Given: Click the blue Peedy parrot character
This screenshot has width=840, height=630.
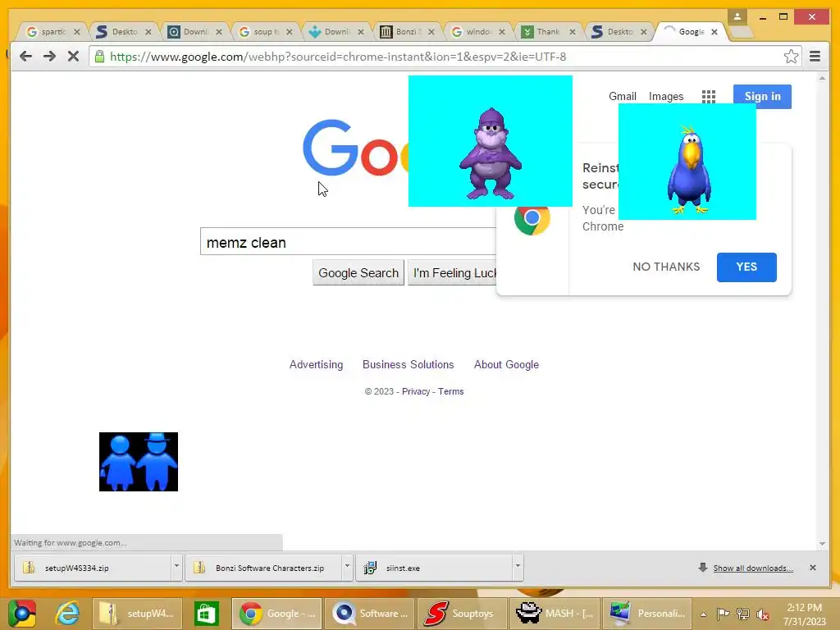Looking at the screenshot, I should tap(689, 169).
